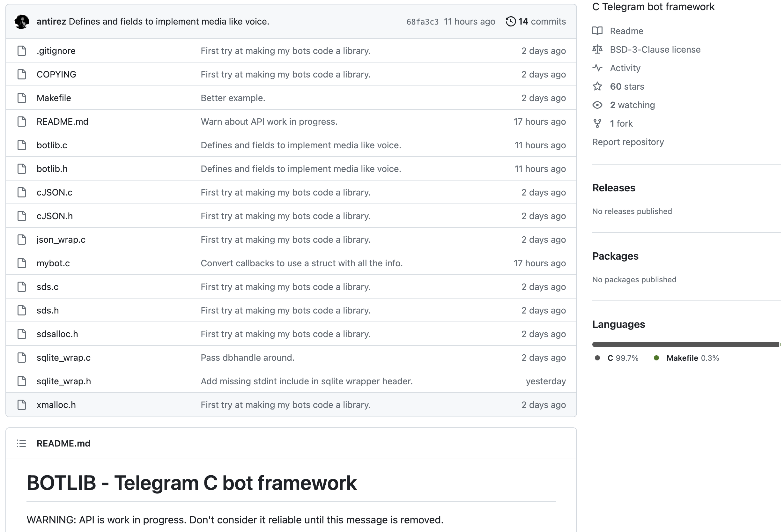The image size is (784, 532).
Task: Open Activity via the pulse icon
Action: (597, 68)
